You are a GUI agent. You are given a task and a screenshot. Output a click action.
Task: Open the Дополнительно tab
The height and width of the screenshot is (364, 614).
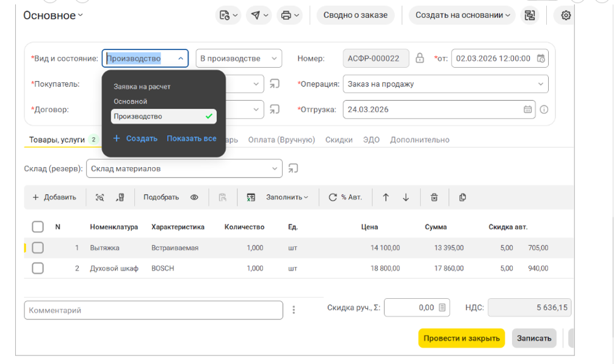coord(419,140)
